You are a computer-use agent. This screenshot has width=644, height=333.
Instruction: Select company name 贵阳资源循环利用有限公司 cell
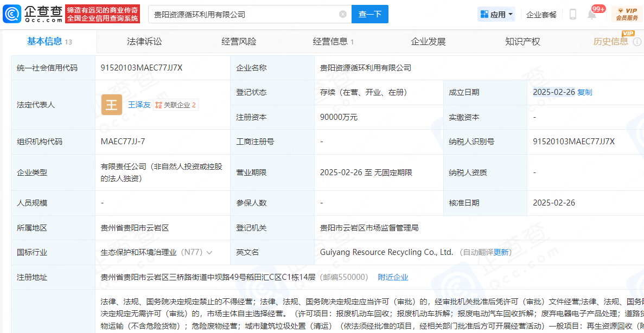pyautogui.click(x=366, y=68)
